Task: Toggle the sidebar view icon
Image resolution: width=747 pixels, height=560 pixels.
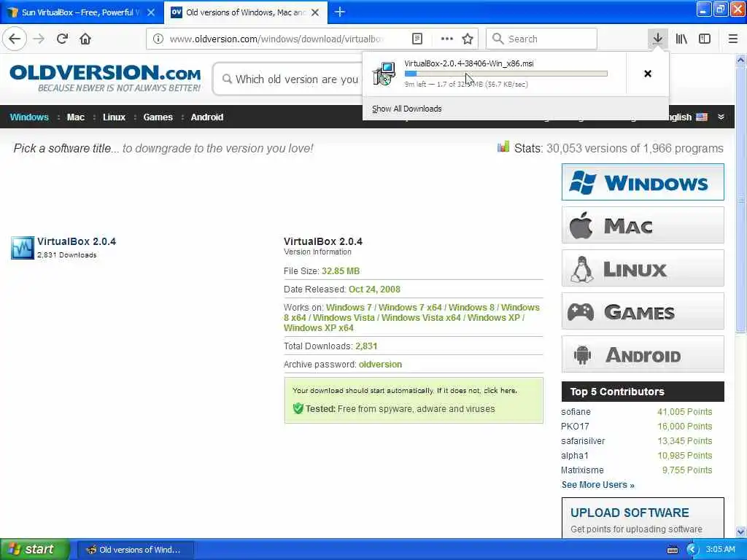Action: tap(705, 39)
